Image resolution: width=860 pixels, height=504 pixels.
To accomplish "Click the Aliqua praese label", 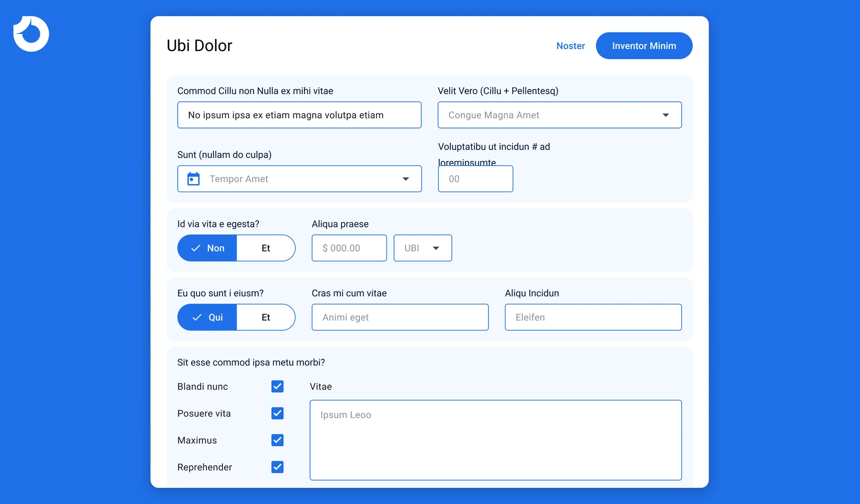I will pyautogui.click(x=340, y=224).
